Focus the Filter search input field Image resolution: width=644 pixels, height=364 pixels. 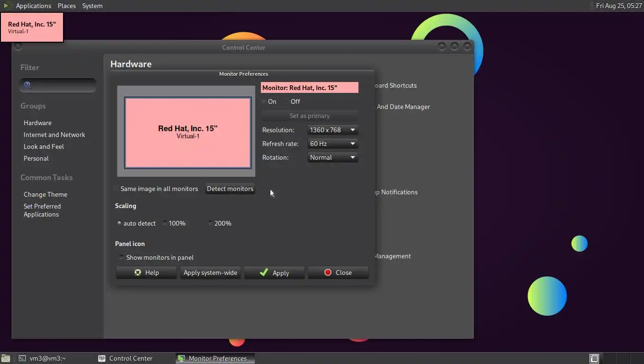tap(58, 85)
